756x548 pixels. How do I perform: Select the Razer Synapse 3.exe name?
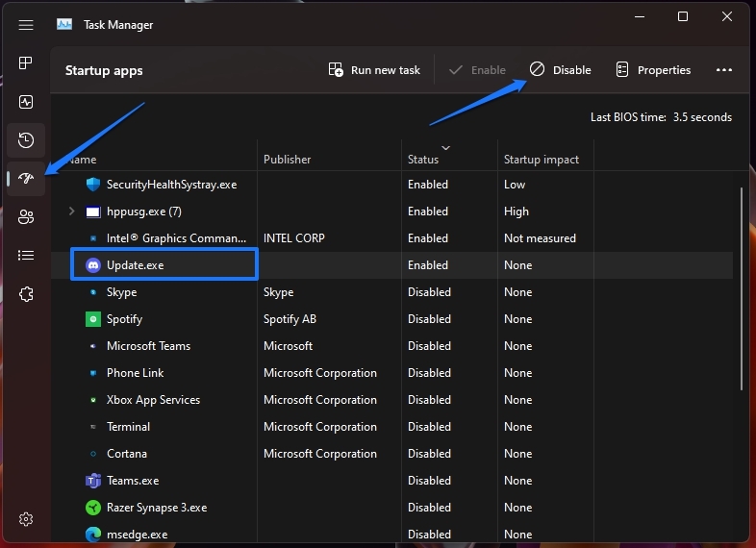point(157,508)
